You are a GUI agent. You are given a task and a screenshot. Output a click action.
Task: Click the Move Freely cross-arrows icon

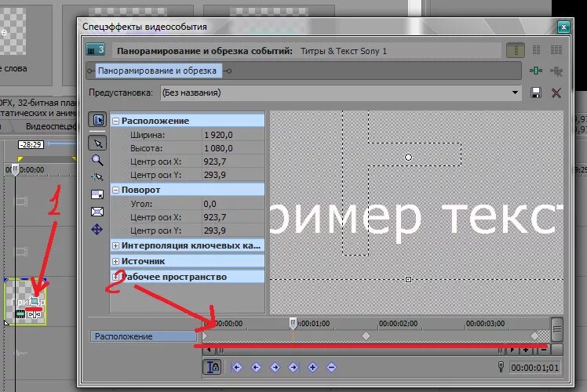[97, 229]
